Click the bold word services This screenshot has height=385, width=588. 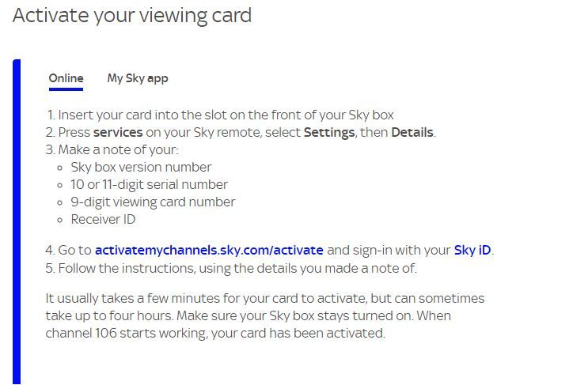click(118, 132)
